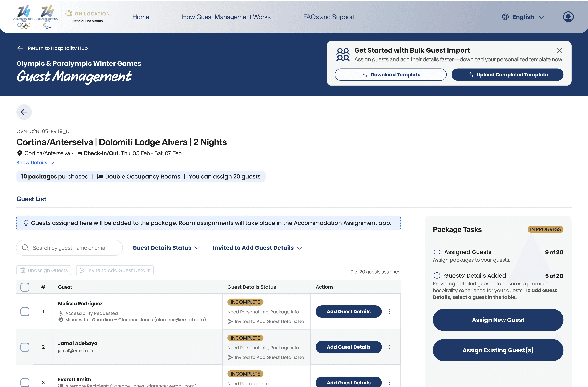Click the Milano Cortina Olympic logo

tap(24, 17)
